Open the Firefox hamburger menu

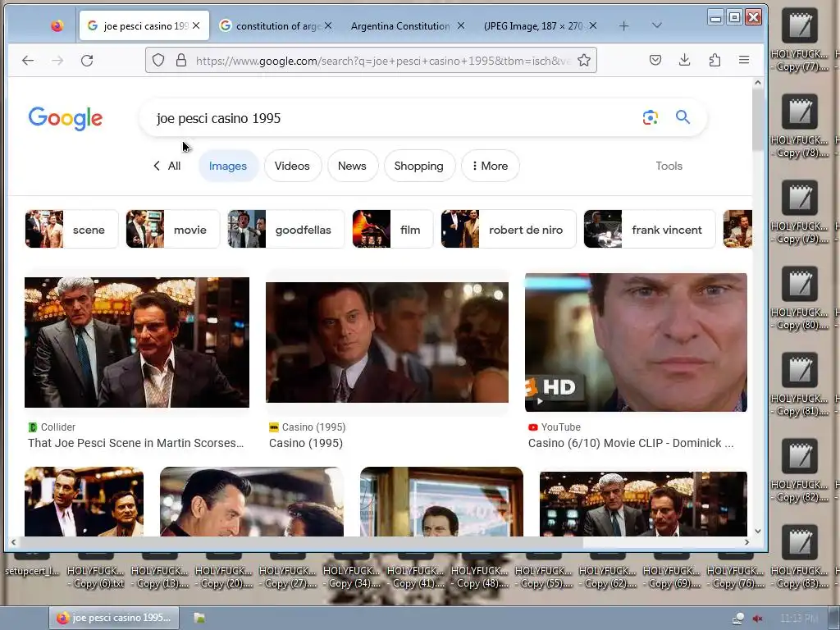point(743,60)
